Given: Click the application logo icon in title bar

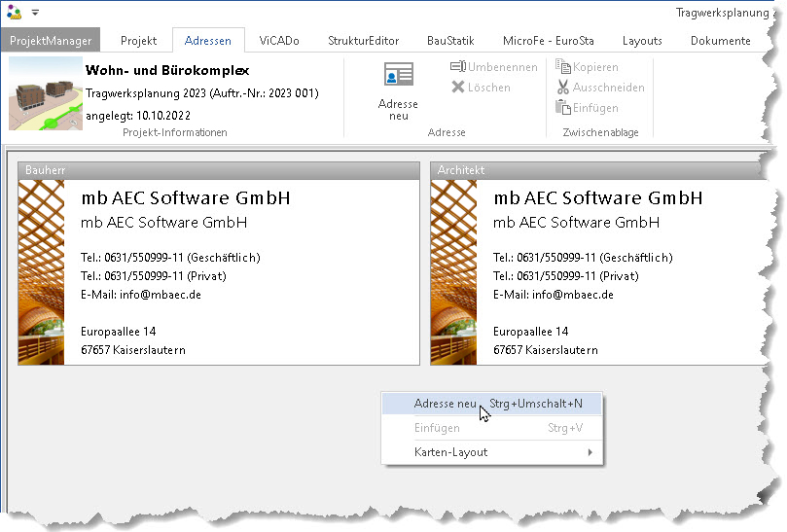Looking at the screenshot, I should [x=14, y=12].
